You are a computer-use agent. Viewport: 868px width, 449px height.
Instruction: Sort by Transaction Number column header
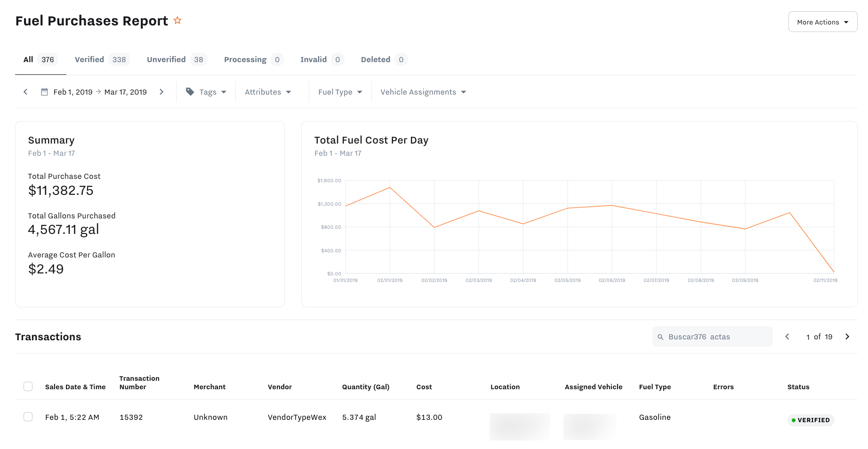coord(139,383)
